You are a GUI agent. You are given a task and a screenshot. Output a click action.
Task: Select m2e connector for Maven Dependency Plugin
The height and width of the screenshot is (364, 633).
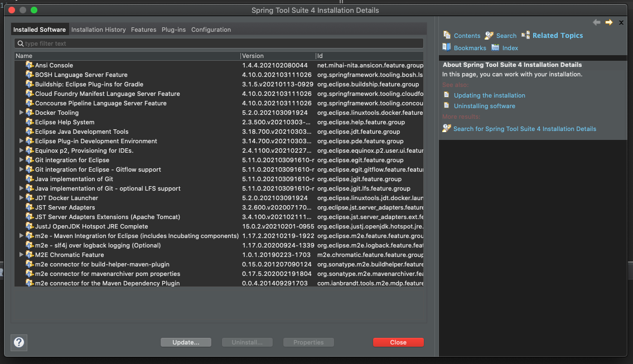[x=219, y=283]
